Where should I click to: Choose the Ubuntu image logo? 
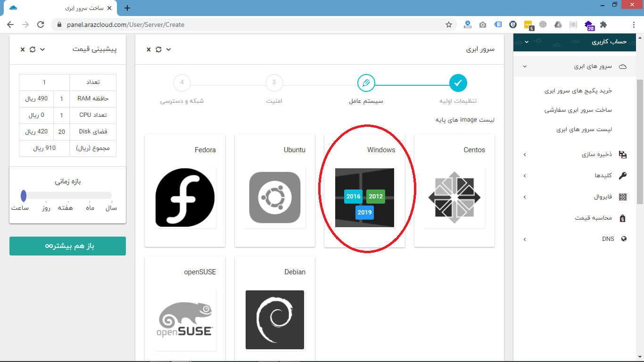coord(275,197)
